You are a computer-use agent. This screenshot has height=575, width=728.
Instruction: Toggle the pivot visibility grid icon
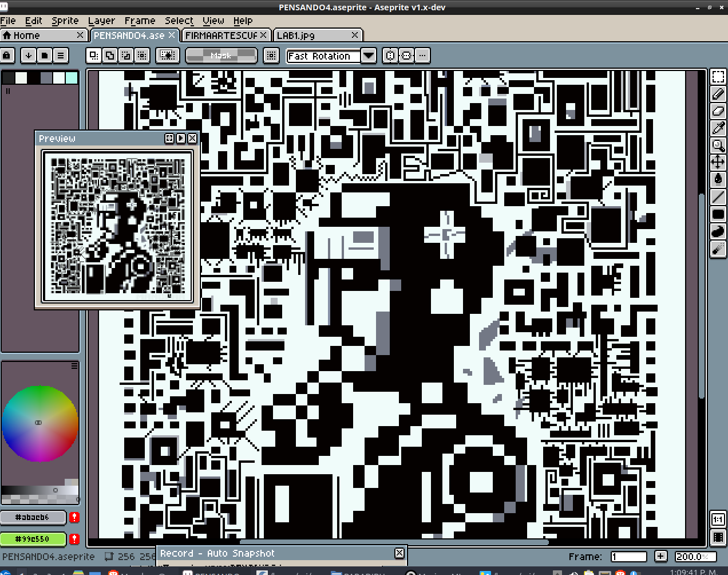point(271,56)
